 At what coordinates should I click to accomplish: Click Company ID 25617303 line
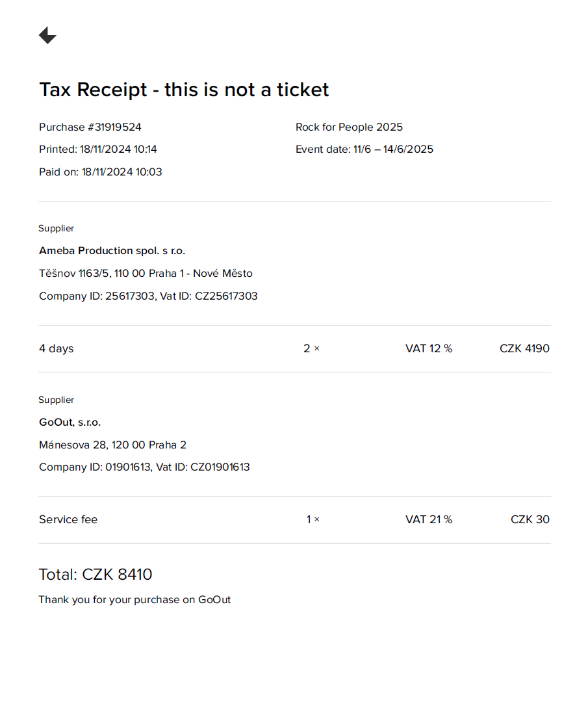(148, 296)
